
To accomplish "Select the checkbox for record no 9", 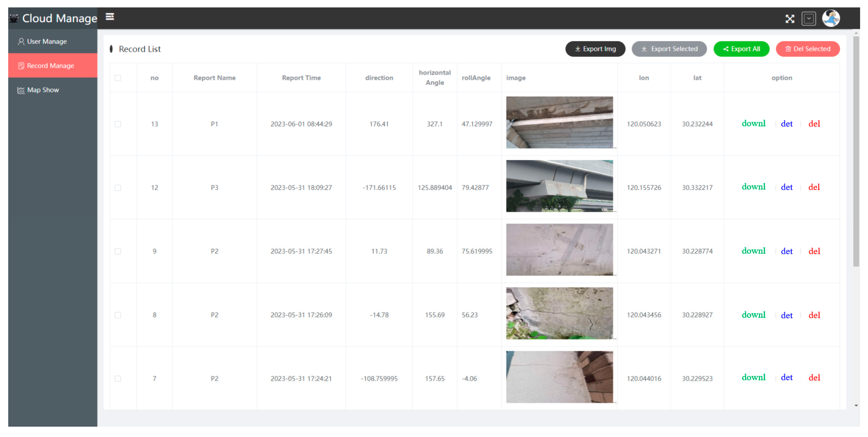I will pos(118,251).
